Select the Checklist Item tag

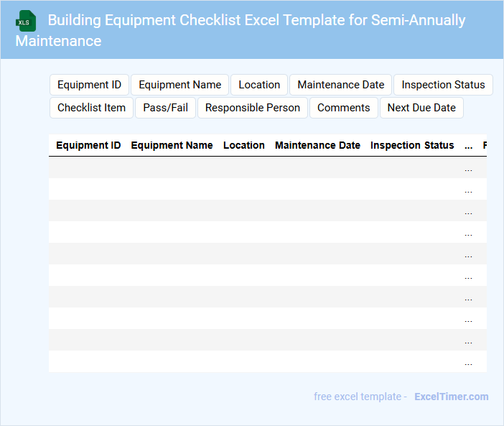(x=91, y=108)
